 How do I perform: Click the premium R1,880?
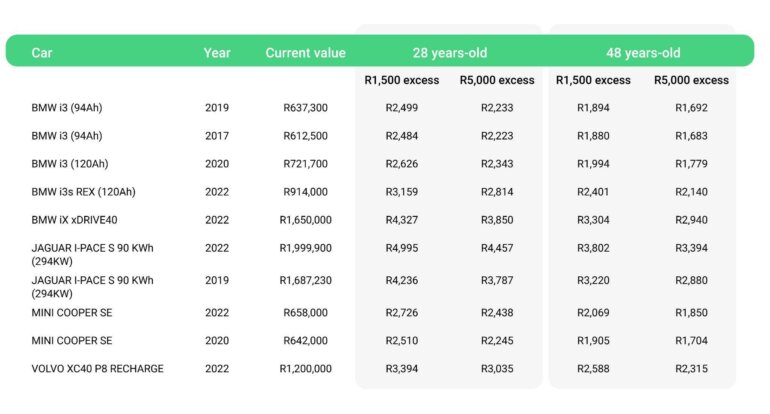(593, 136)
